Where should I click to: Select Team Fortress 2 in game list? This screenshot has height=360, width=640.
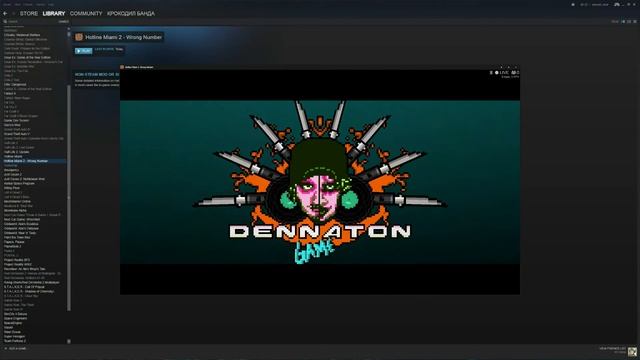[x=15, y=341]
